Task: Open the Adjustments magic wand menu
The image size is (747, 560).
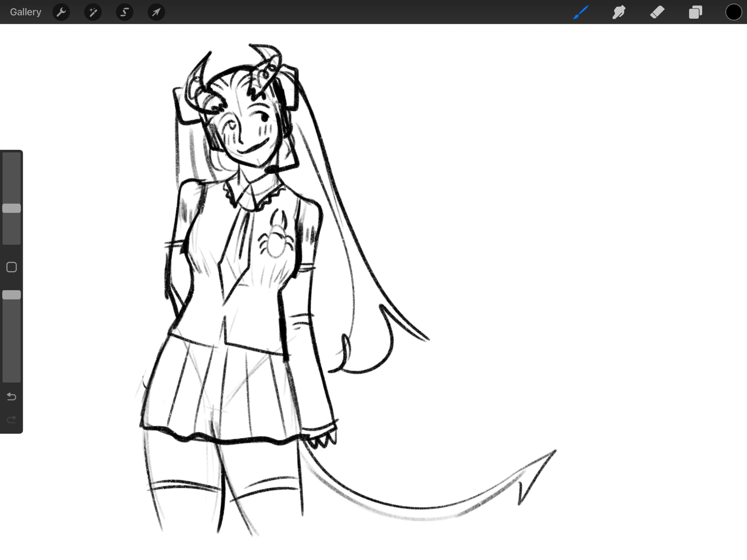Action: (93, 12)
